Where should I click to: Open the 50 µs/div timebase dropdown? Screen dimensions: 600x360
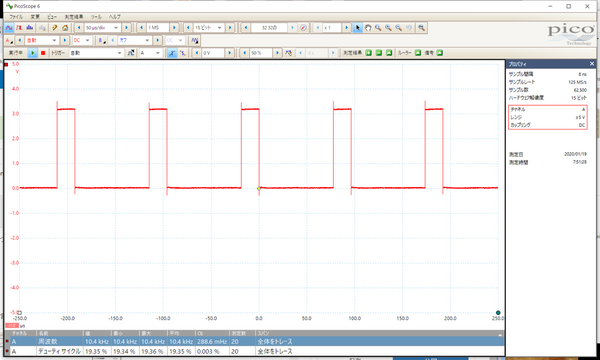(102, 28)
